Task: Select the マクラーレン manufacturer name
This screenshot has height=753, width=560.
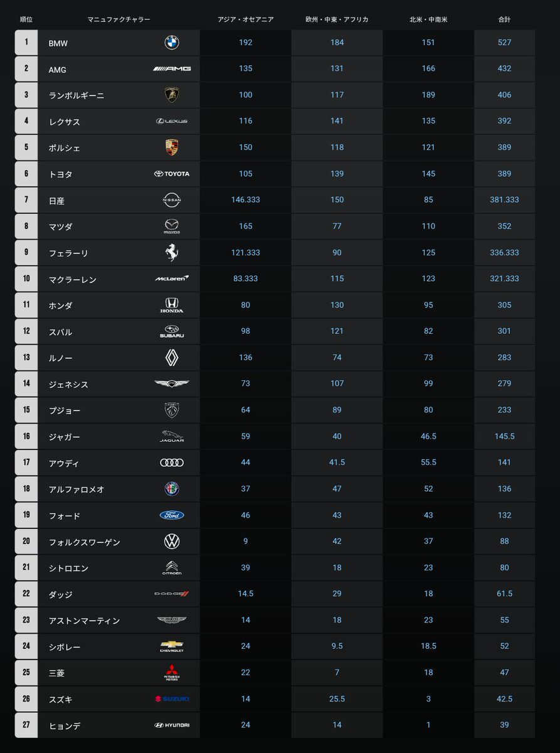Action: click(73, 280)
